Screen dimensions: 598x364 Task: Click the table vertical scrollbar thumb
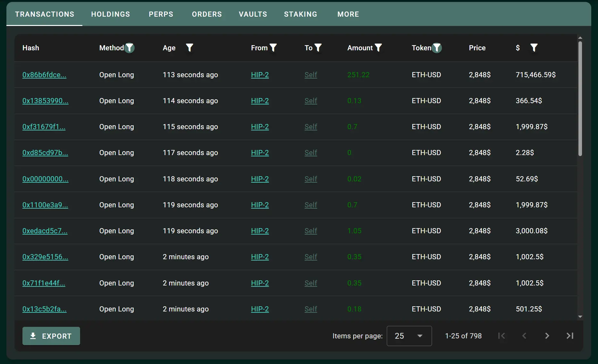click(580, 99)
